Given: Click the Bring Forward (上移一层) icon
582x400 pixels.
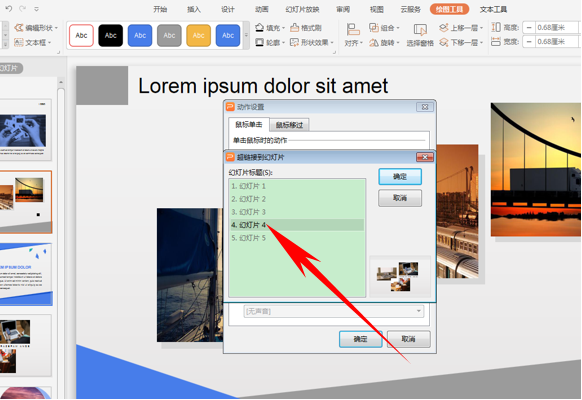Looking at the screenshot, I should pyautogui.click(x=443, y=27).
